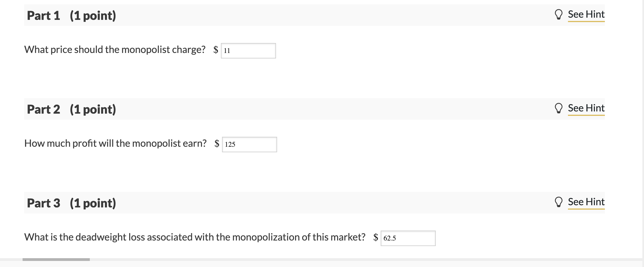Click the lightbulb hint icon for Part 2
This screenshot has width=644, height=267.
558,108
